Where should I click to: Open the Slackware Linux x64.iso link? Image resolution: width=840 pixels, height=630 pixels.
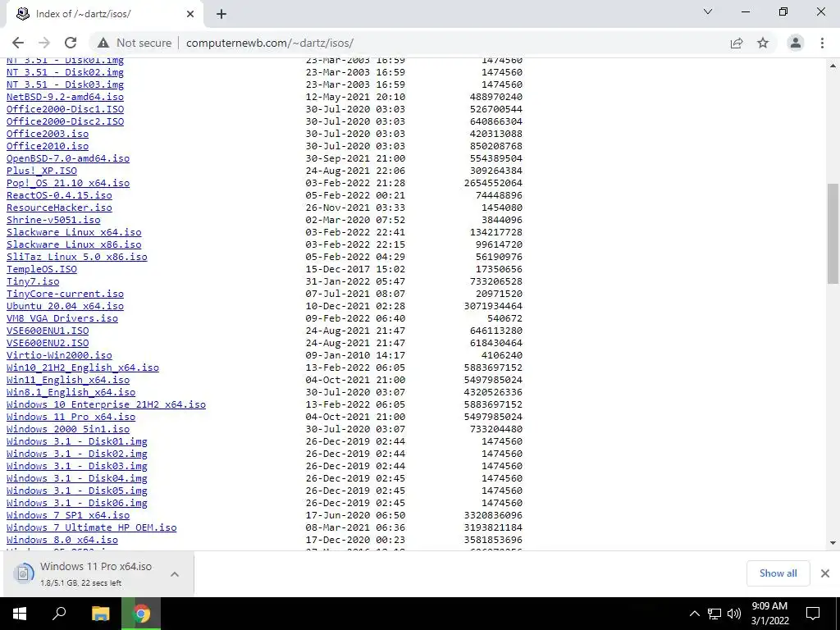click(74, 232)
